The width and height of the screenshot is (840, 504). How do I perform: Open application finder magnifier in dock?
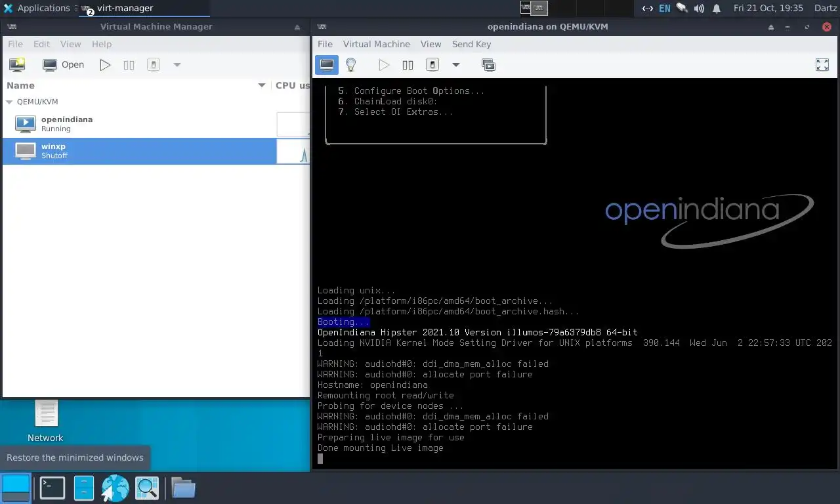[147, 488]
